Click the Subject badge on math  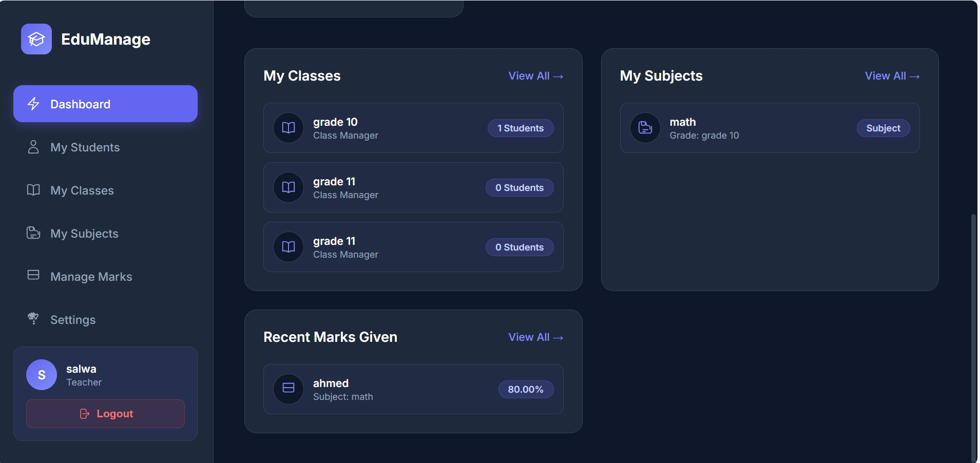pos(883,128)
